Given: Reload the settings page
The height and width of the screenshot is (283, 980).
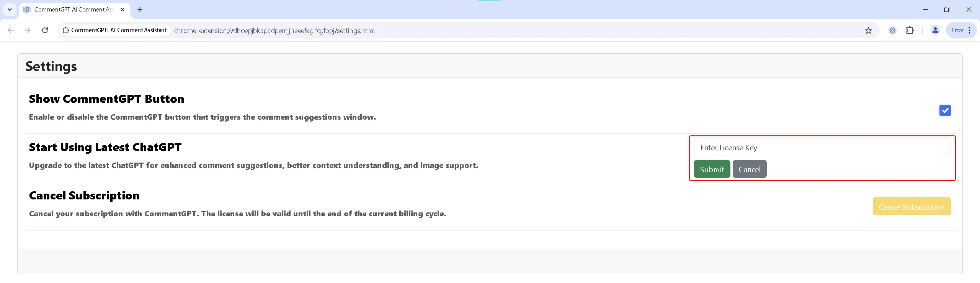Looking at the screenshot, I should click(45, 30).
